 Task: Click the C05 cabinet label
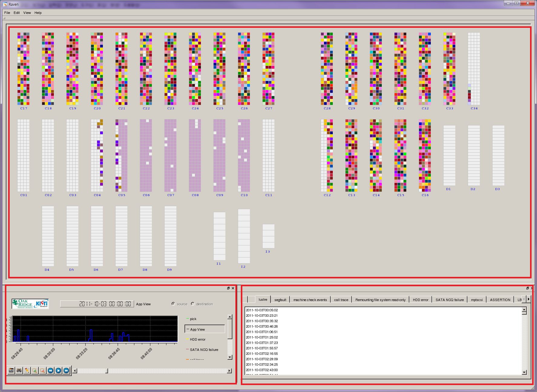pos(122,195)
